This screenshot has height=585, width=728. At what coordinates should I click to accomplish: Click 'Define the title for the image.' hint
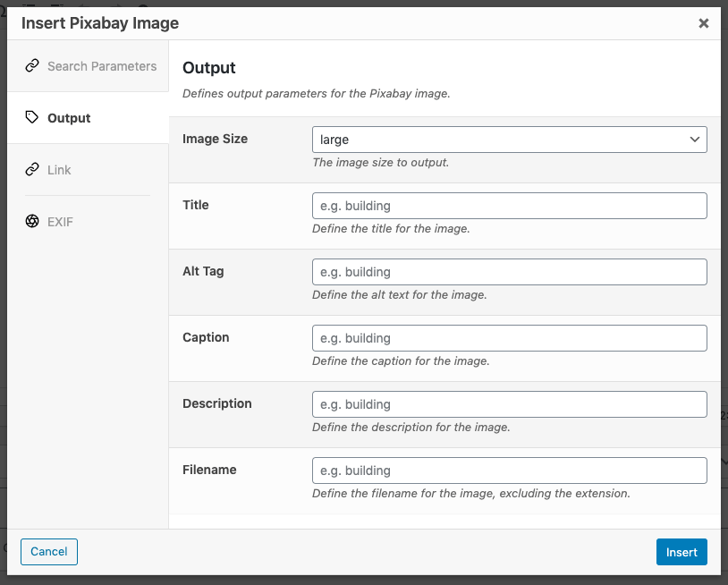click(x=391, y=228)
